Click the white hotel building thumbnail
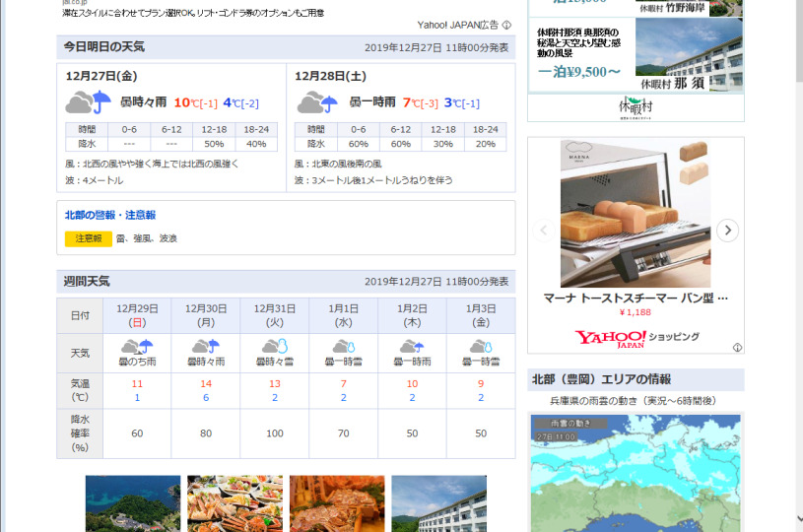The image size is (803, 532). [x=438, y=503]
